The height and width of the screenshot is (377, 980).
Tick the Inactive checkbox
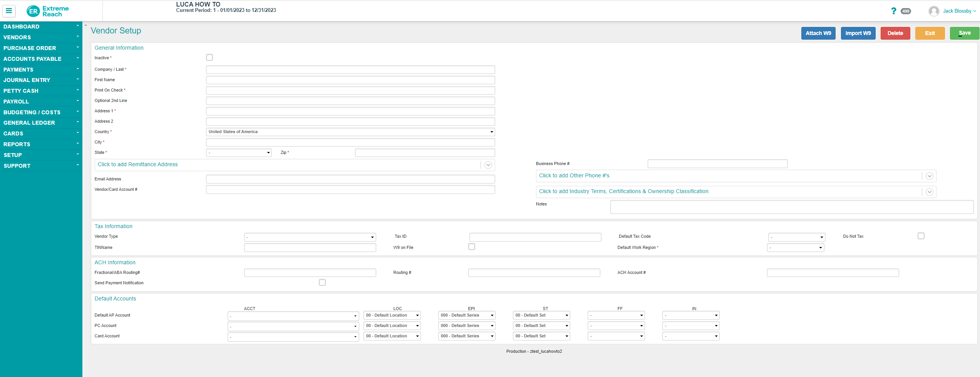pyautogui.click(x=209, y=58)
